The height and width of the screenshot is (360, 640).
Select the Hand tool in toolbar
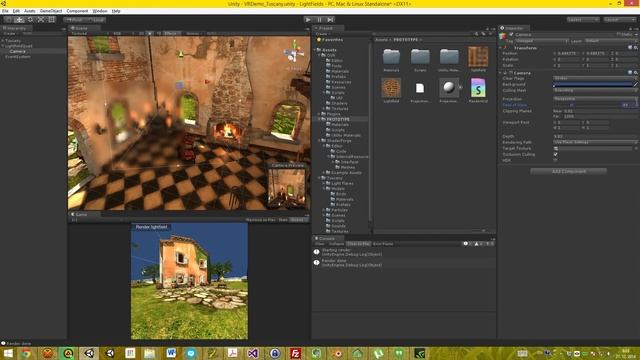point(8,19)
